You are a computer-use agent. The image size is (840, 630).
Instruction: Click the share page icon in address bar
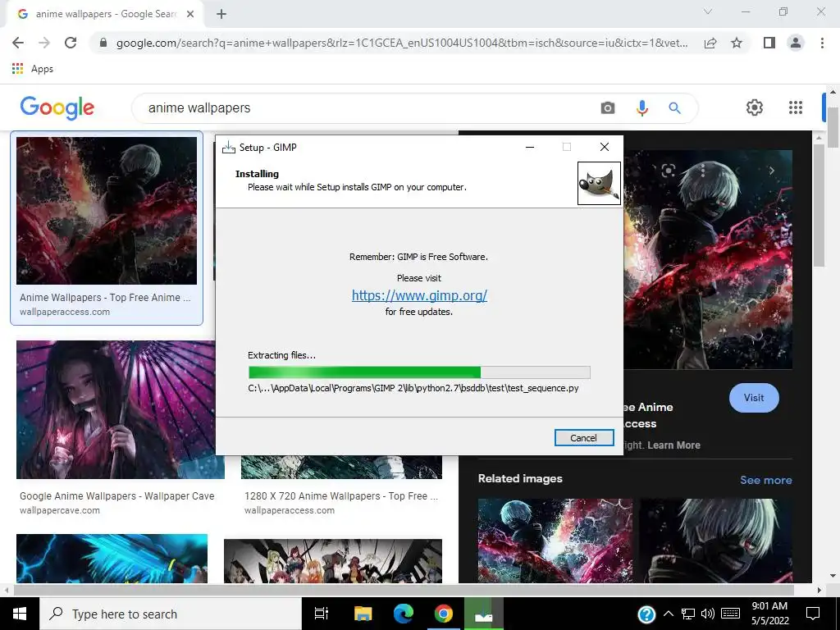click(710, 43)
